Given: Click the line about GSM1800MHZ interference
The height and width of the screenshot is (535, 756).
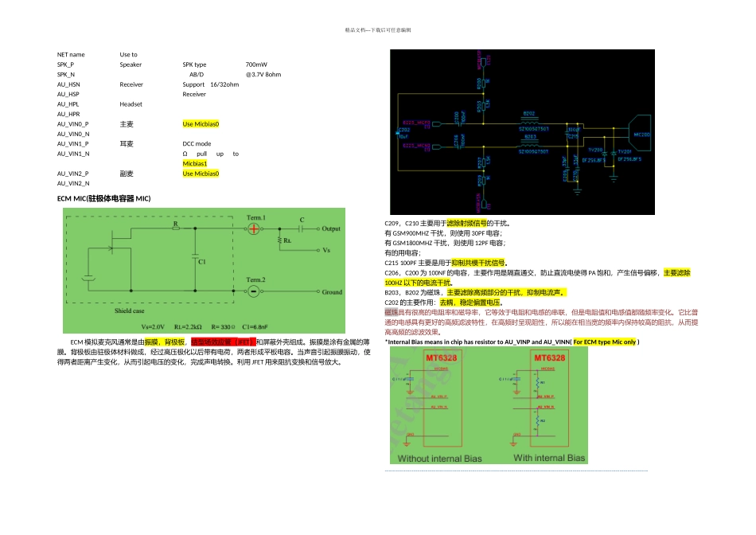Looking at the screenshot, I should 445,243.
